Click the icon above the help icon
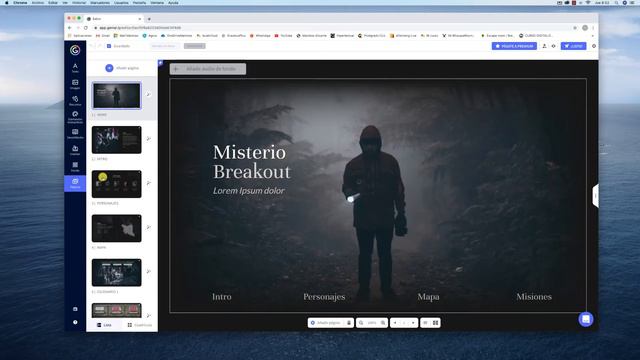The width and height of the screenshot is (640, 360). (x=75, y=309)
